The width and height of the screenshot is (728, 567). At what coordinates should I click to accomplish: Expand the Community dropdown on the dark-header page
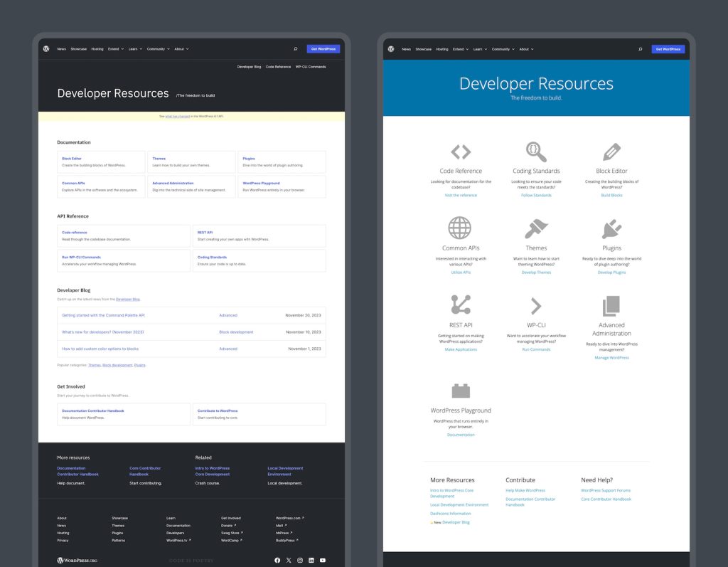pyautogui.click(x=158, y=49)
